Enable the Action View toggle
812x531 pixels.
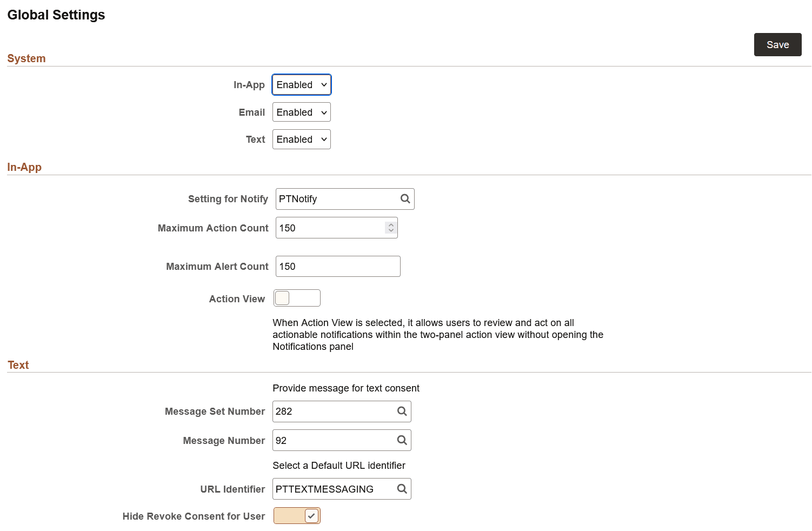(x=297, y=297)
